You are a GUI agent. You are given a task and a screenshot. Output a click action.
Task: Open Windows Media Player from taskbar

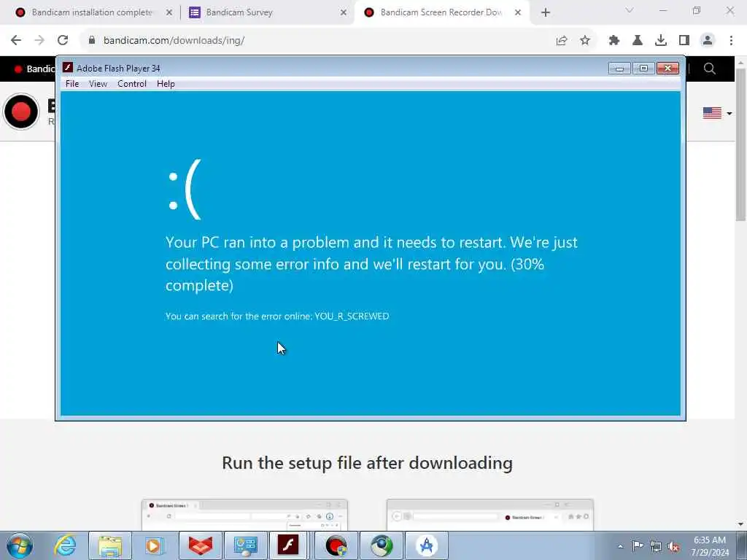(x=154, y=545)
